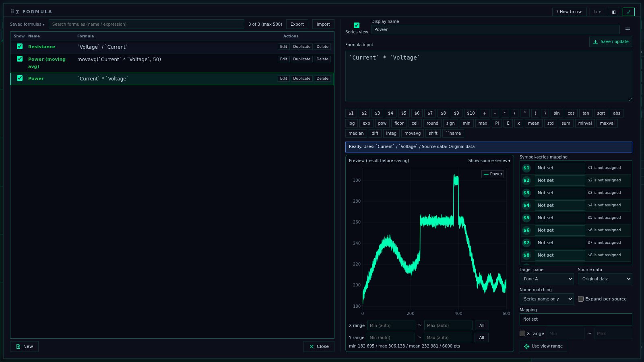Delete the Power formula row

(x=322, y=78)
